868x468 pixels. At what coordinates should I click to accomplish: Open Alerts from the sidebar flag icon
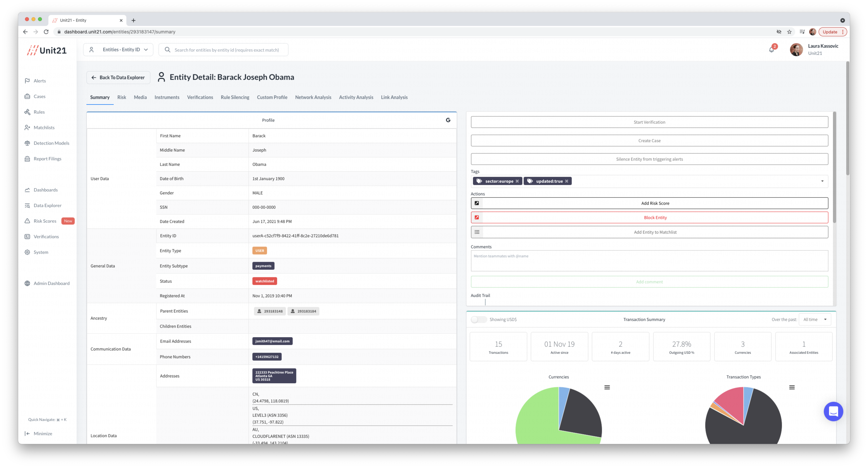tap(27, 81)
